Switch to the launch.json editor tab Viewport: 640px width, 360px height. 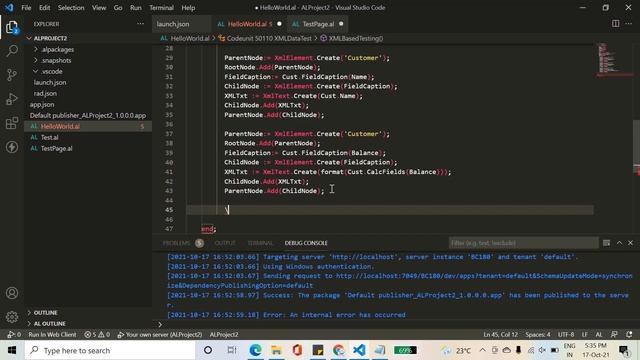(181, 24)
